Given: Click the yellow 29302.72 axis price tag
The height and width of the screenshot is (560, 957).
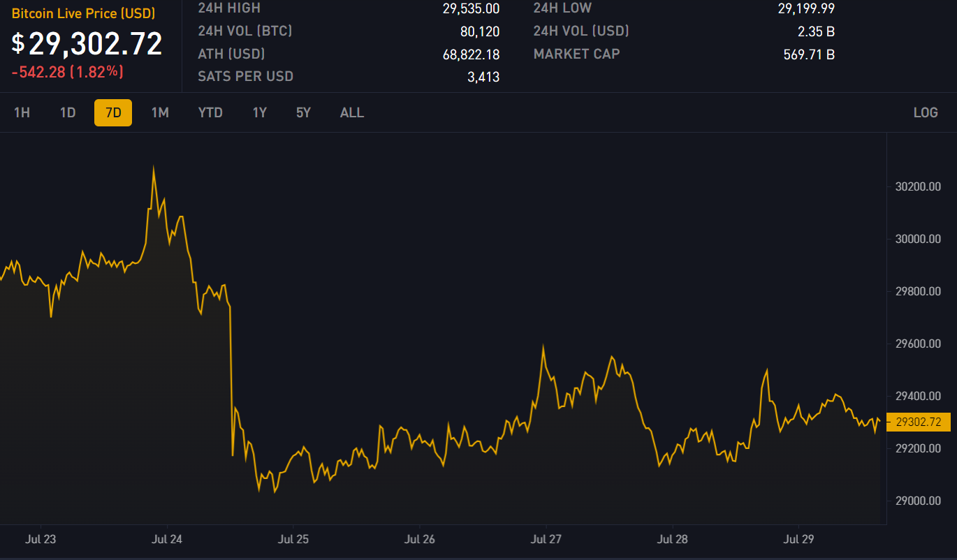Looking at the screenshot, I should point(918,422).
